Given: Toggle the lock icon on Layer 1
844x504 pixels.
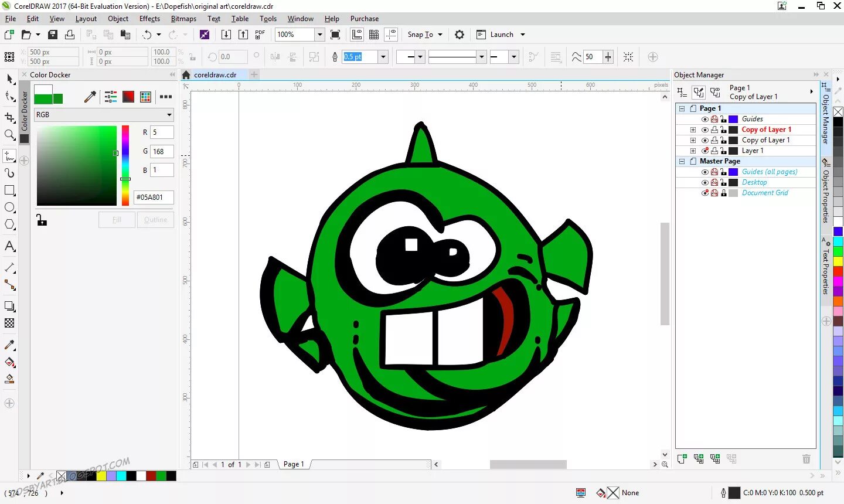Looking at the screenshot, I should coord(724,151).
